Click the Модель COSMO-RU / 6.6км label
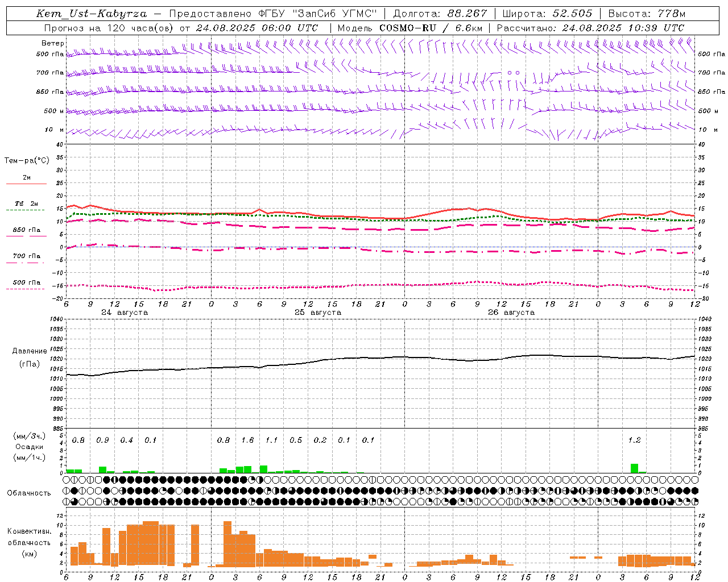The width and height of the screenshot is (728, 582). [410, 28]
